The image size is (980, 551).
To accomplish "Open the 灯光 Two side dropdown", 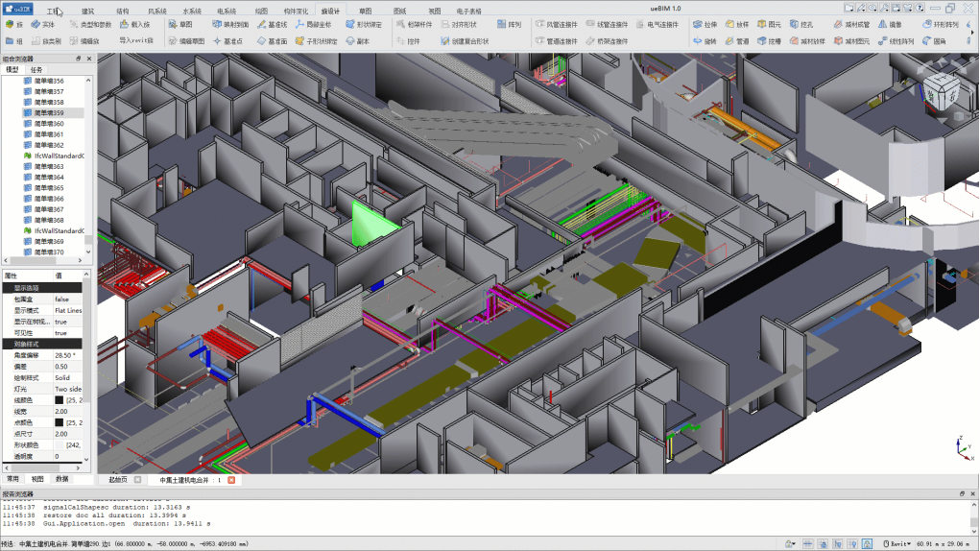I will 67,389.
